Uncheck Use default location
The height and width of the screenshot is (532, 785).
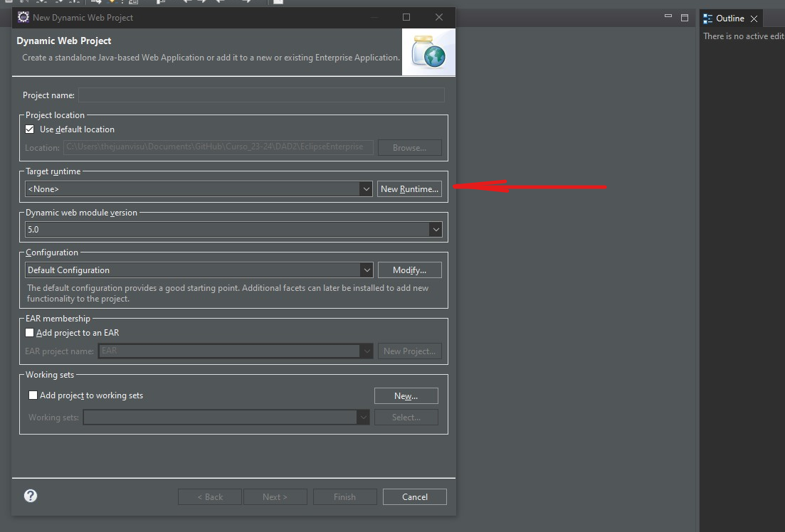pos(30,129)
